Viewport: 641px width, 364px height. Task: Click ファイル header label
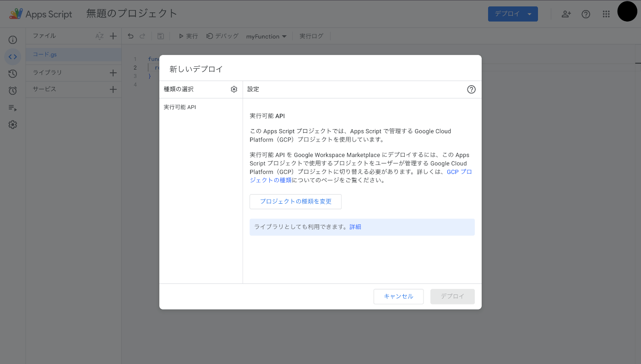[x=44, y=36]
